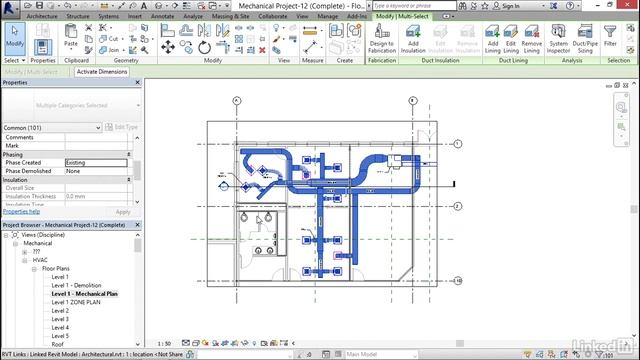Viewport: 640px width, 360px height.
Task: Collapse the HVAC node in Project Browser
Action: (x=24, y=260)
